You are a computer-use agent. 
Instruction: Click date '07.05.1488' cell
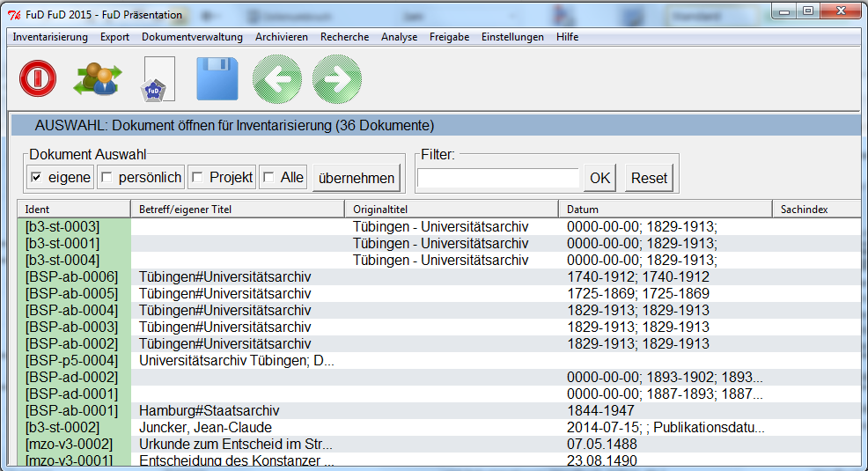coord(602,445)
